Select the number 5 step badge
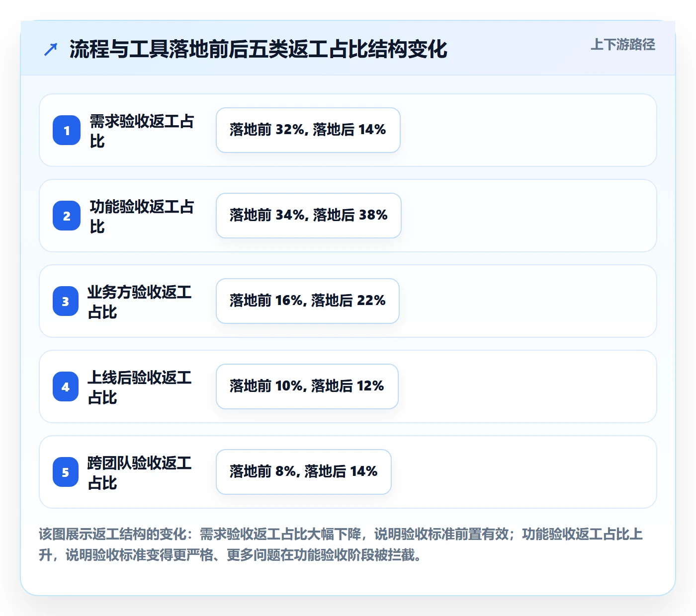696x616 pixels. pyautogui.click(x=66, y=472)
